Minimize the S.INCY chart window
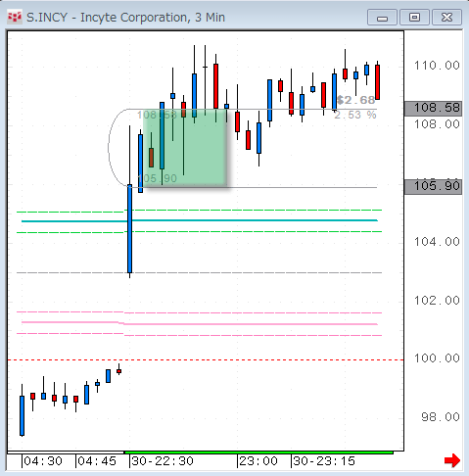Viewport: 469px width, 476px height. tap(382, 18)
